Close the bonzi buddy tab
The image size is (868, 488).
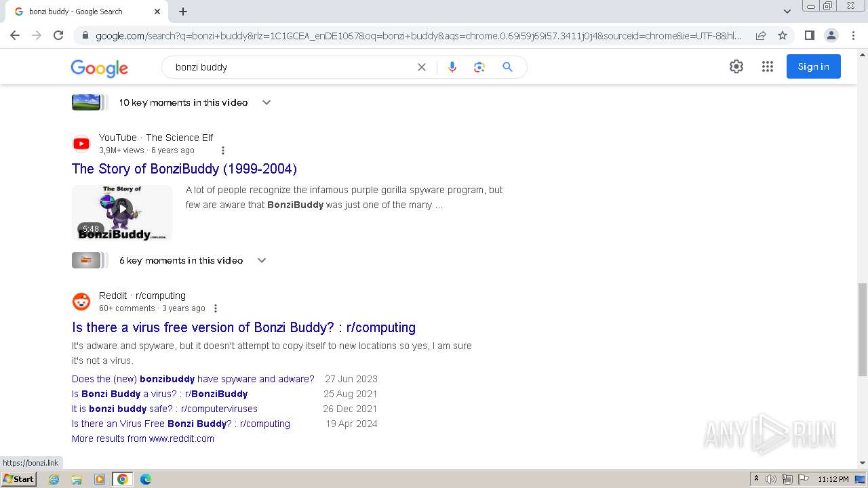(157, 12)
